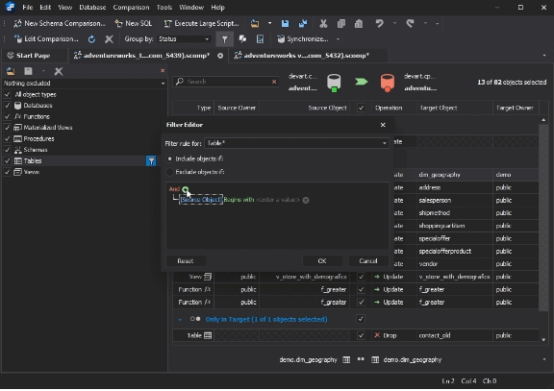
Task: Open the Group by Status dropdown
Action: coord(184,39)
